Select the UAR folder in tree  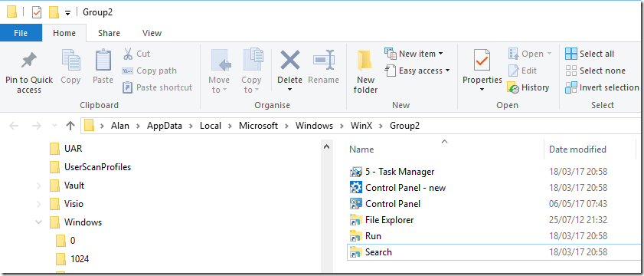tap(66, 149)
